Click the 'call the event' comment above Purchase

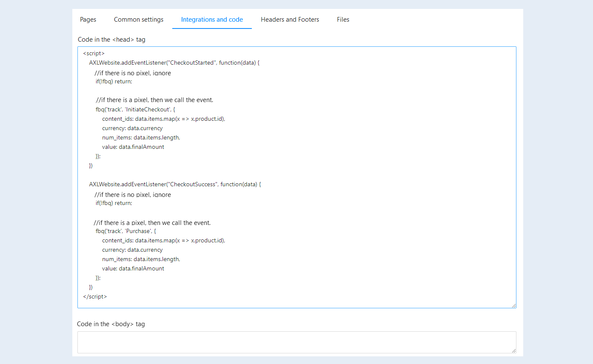(x=152, y=222)
